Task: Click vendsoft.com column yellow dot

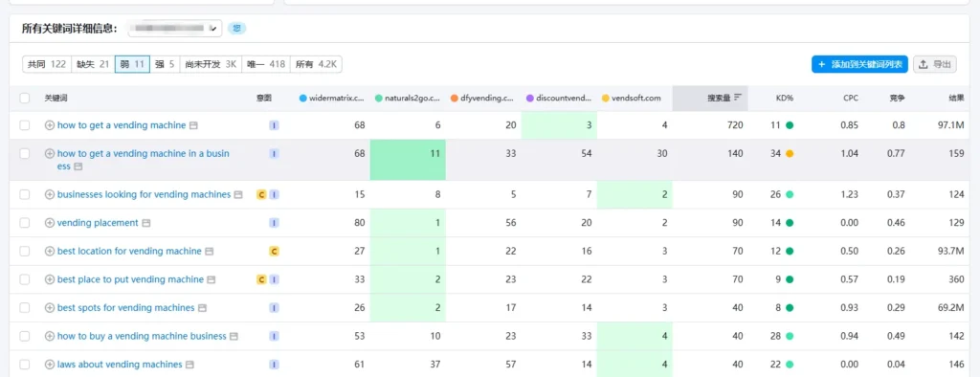Action: [606, 99]
